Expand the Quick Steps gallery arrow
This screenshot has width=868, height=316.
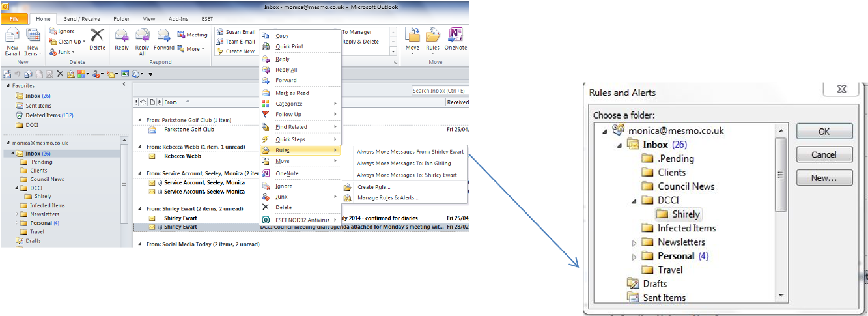[393, 51]
